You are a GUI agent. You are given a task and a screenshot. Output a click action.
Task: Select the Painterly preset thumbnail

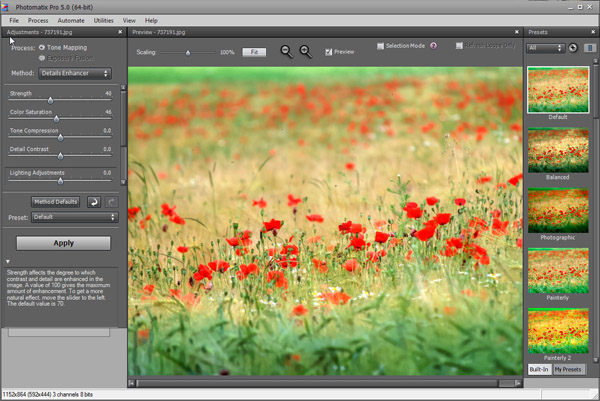pyautogui.click(x=559, y=270)
